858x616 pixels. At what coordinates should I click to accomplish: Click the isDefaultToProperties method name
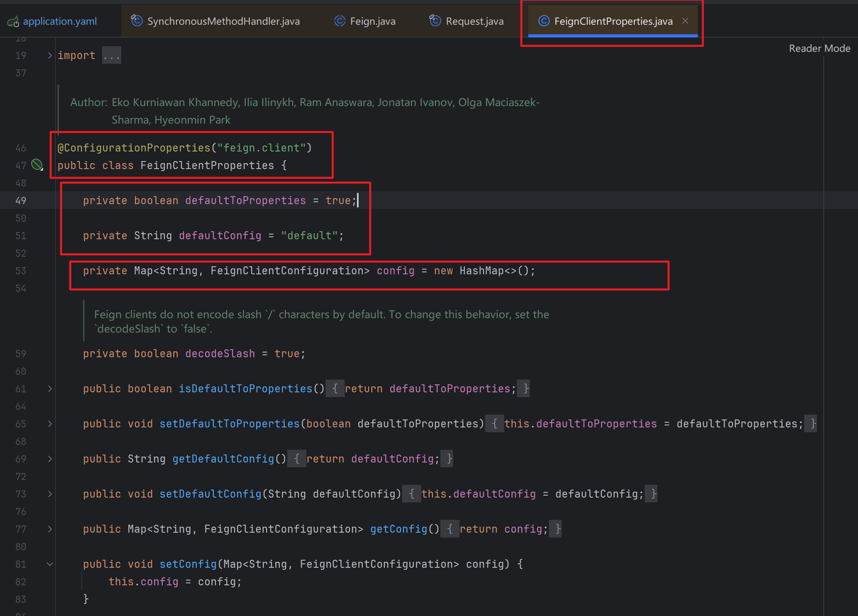pos(245,389)
